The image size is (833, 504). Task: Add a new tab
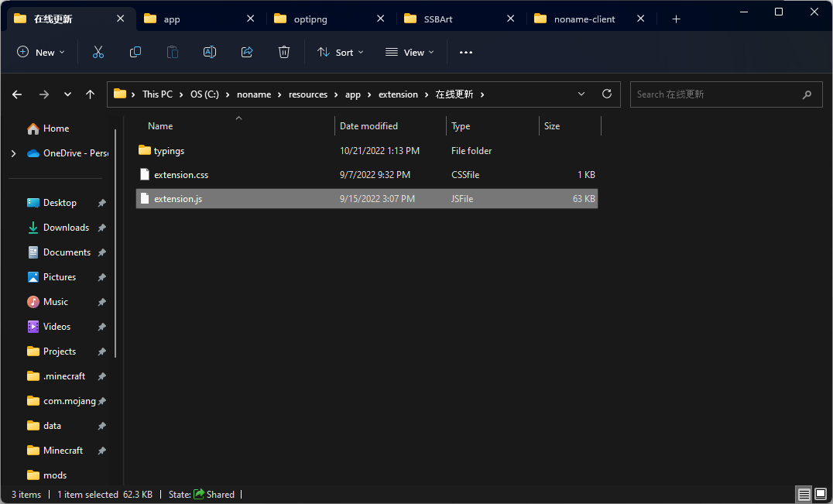676,19
